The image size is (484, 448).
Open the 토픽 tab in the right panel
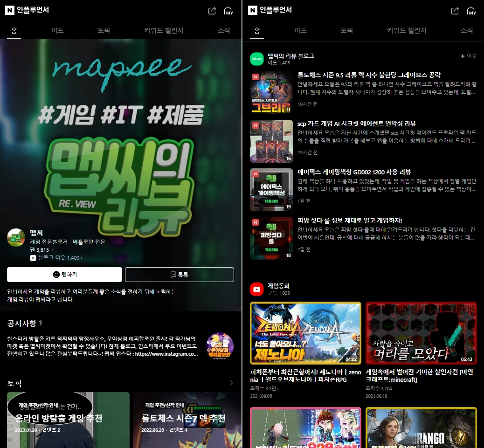346,31
